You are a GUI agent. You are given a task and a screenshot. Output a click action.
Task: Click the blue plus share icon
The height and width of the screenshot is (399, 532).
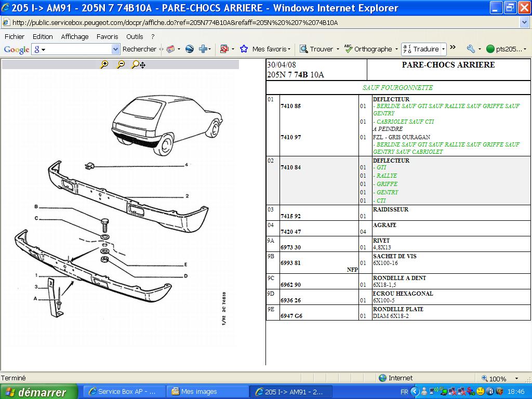click(203, 49)
